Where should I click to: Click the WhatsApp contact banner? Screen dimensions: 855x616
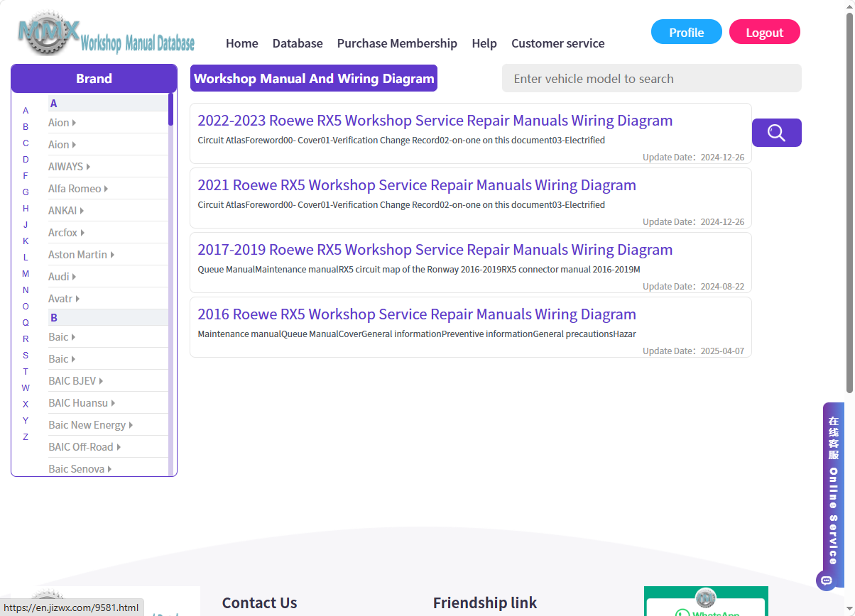click(706, 601)
